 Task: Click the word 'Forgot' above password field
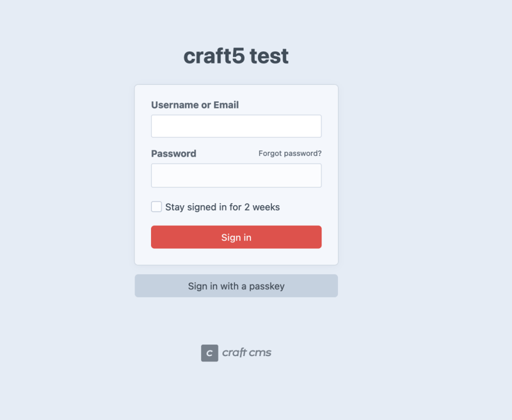(x=270, y=153)
